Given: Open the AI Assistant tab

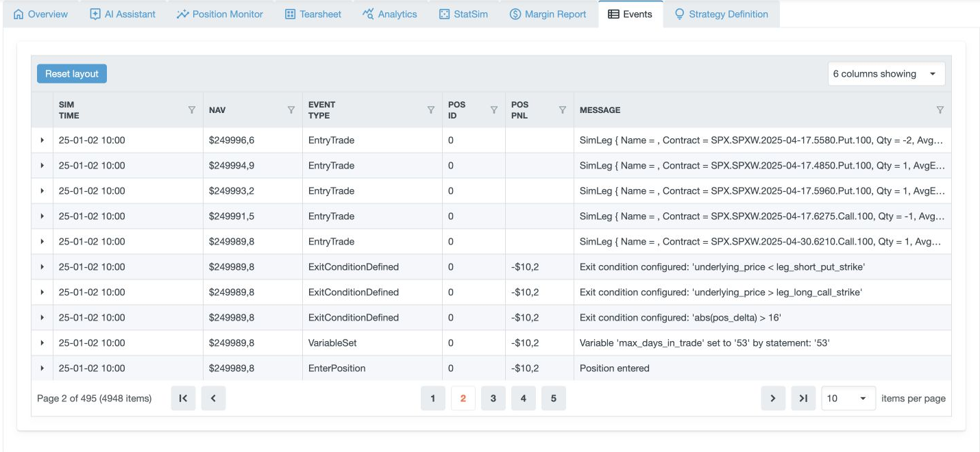Looking at the screenshot, I should [123, 14].
